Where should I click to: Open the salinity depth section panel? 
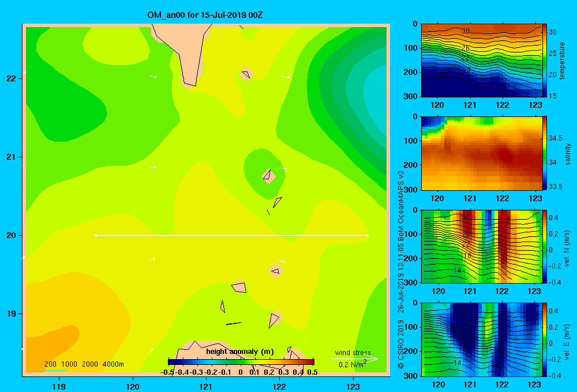coord(482,153)
